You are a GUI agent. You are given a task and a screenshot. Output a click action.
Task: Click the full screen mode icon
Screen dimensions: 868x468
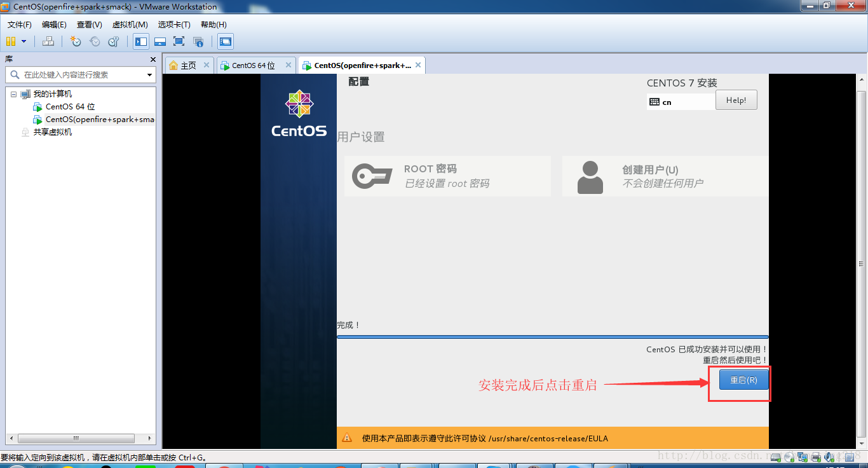[x=179, y=41]
